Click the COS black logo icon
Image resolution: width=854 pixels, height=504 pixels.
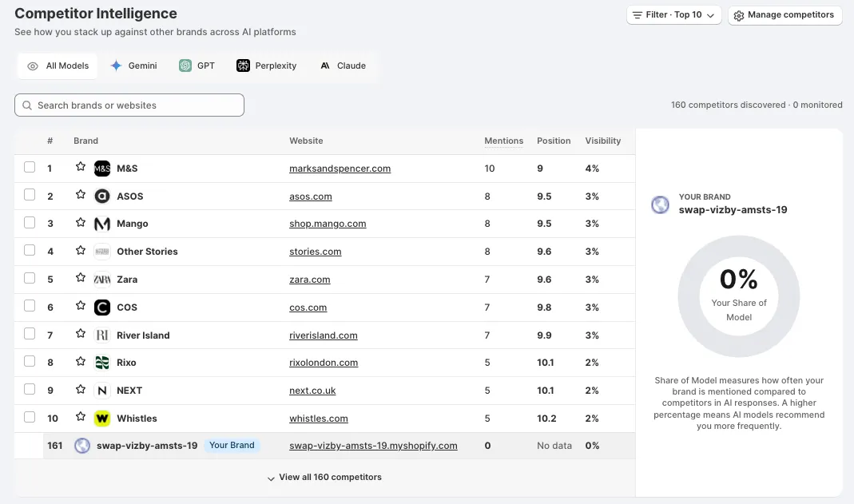click(101, 307)
